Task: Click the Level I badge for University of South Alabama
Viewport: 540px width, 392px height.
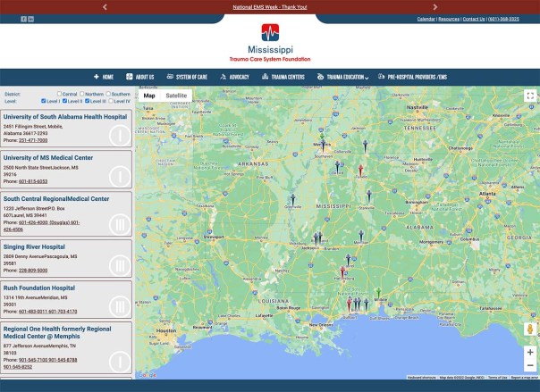Action: [120, 136]
